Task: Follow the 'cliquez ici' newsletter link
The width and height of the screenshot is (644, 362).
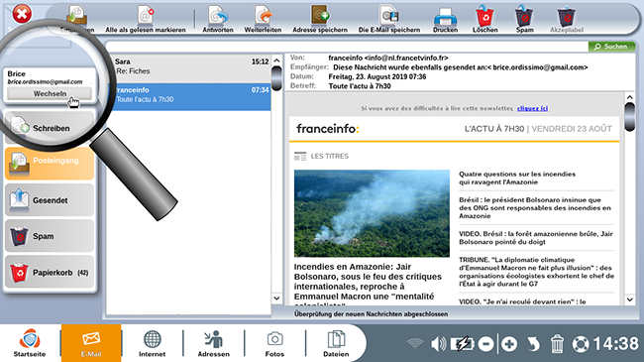Action: click(x=532, y=108)
